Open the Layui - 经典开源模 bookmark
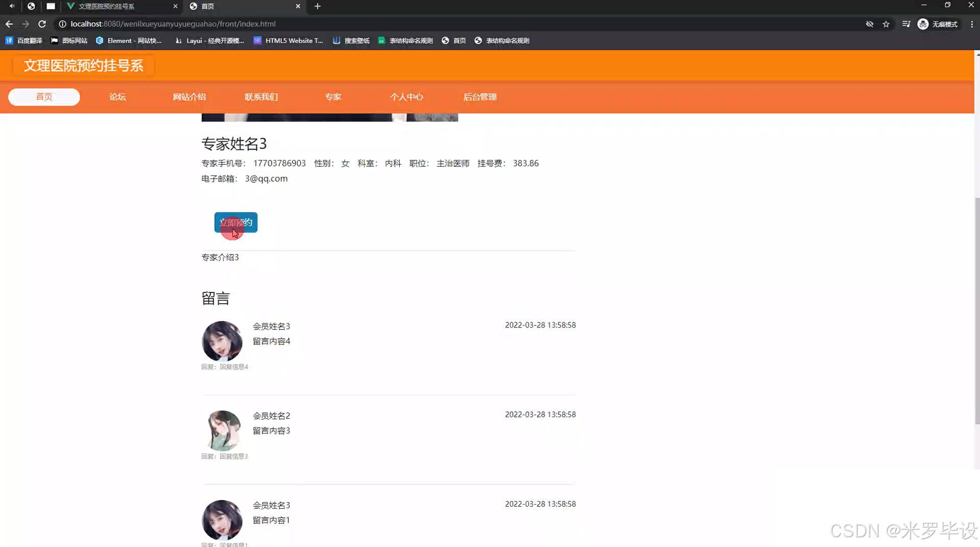The image size is (980, 547). pos(210,40)
